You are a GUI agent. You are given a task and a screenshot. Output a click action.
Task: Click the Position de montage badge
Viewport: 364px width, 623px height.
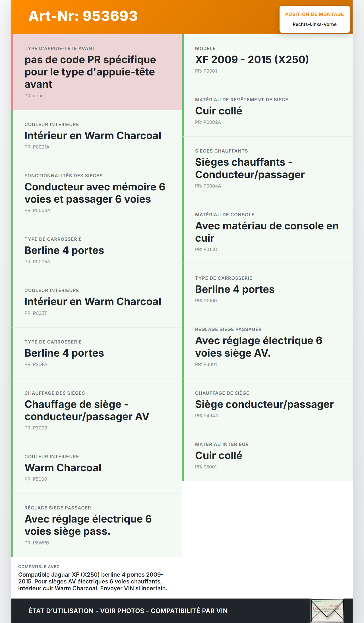pos(314,19)
